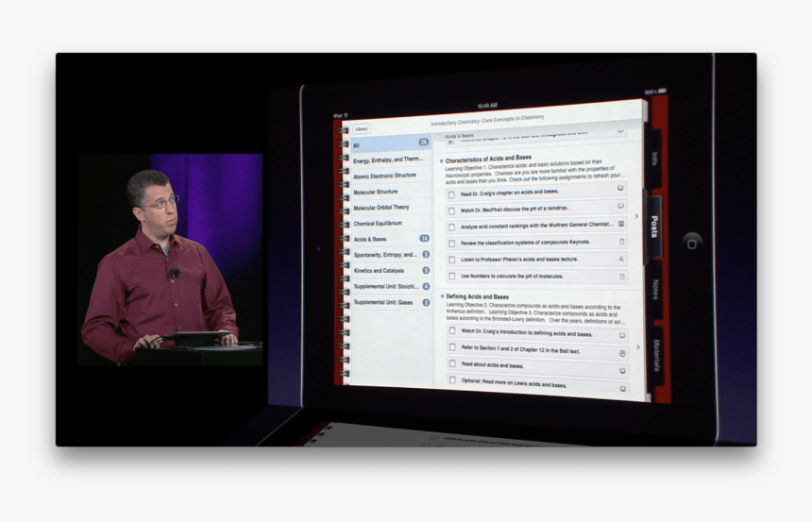Switch to the Materials tab

pyautogui.click(x=656, y=355)
